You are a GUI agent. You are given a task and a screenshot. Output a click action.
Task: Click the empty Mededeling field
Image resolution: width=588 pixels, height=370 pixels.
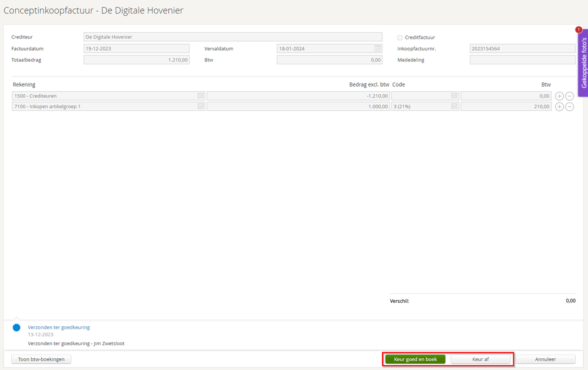tap(523, 60)
